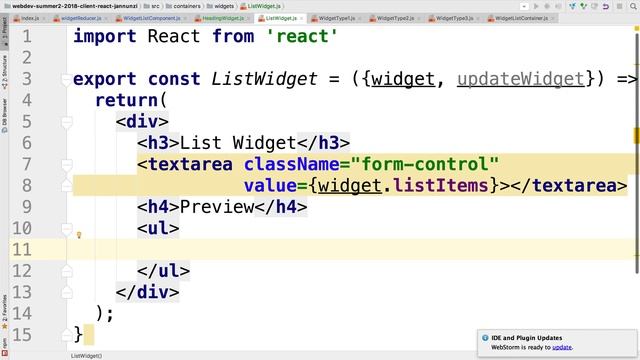The image size is (640, 360).
Task: Click the updateWidget parameter on line 3
Action: click(x=520, y=79)
